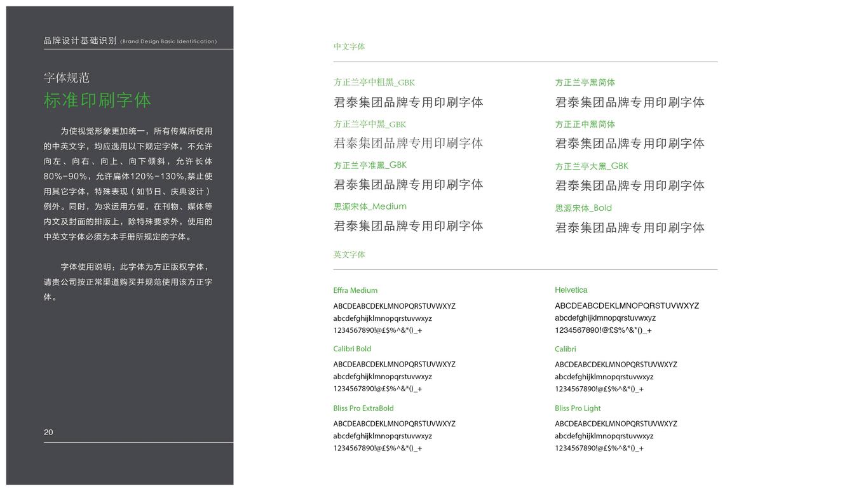Image resolution: width=868 pixels, height=491 pixels.
Task: Select the lowercase sample under Bliss Pro Light
Action: [604, 436]
